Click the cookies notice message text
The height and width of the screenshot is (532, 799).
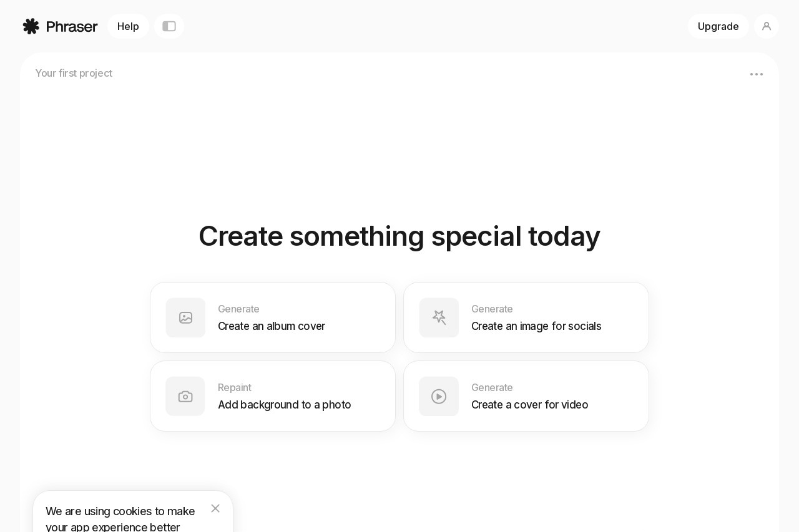tap(120, 519)
